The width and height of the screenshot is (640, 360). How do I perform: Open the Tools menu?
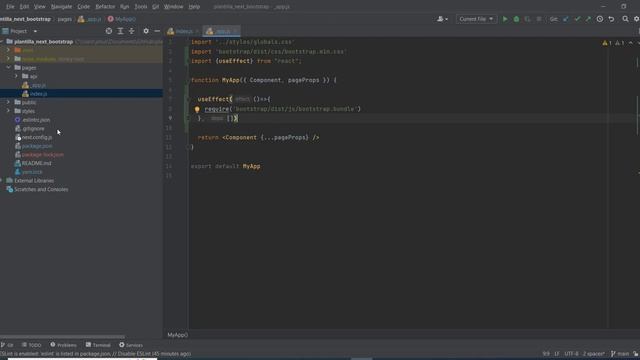[x=141, y=7]
